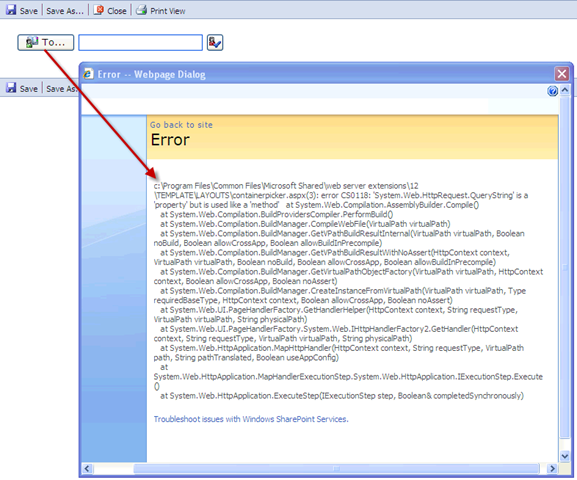Click the Print View label in the toolbar
577x480 pixels.
[x=167, y=11]
